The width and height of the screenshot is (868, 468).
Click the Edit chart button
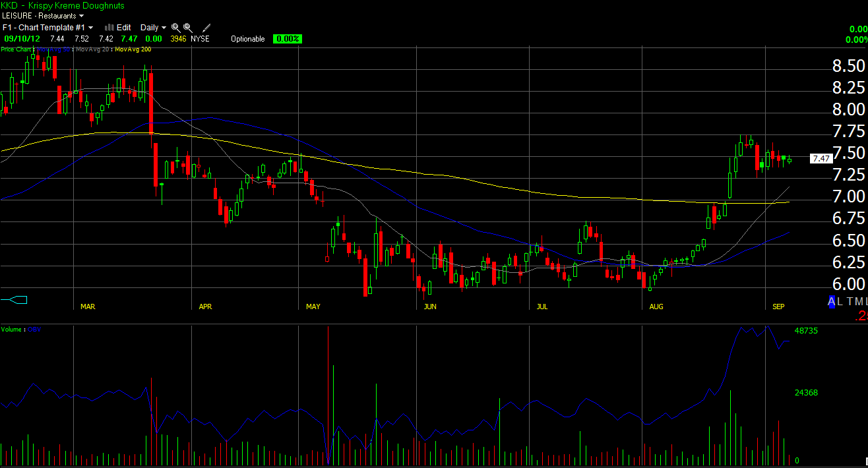pyautogui.click(x=123, y=28)
